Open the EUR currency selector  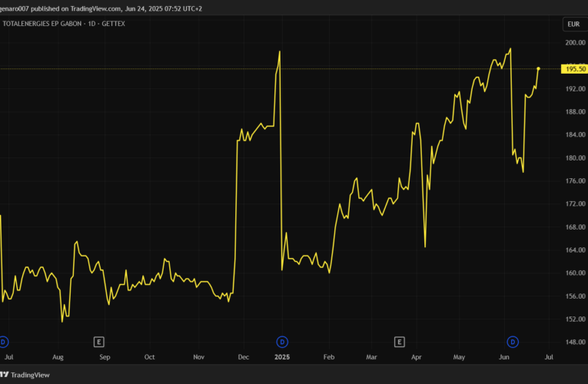click(x=575, y=25)
